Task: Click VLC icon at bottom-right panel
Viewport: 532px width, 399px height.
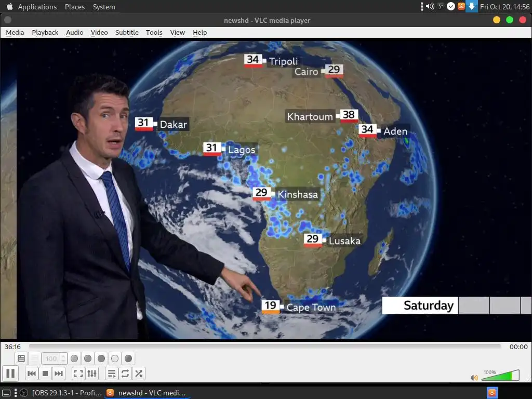Action: [x=492, y=393]
